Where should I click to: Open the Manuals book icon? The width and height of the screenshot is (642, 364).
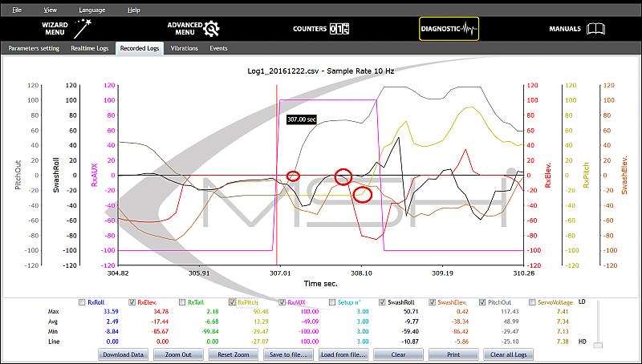595,29
